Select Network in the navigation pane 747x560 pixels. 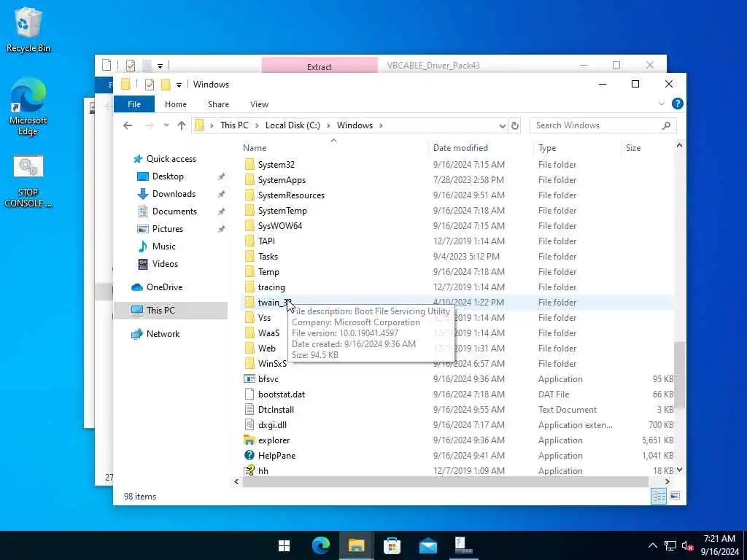163,334
